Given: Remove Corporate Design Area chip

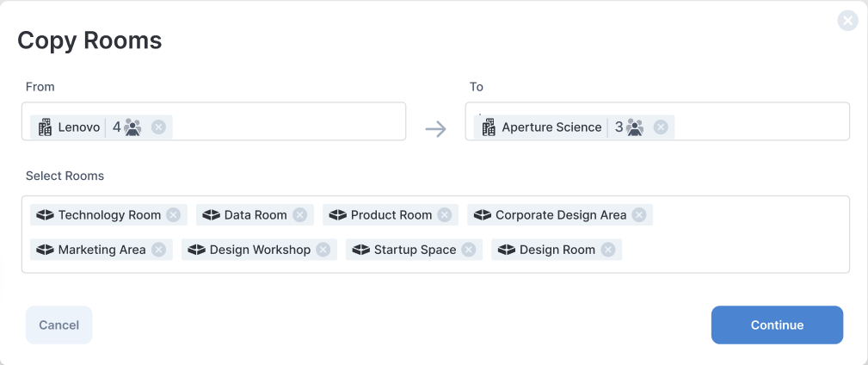Looking at the screenshot, I should coord(639,215).
